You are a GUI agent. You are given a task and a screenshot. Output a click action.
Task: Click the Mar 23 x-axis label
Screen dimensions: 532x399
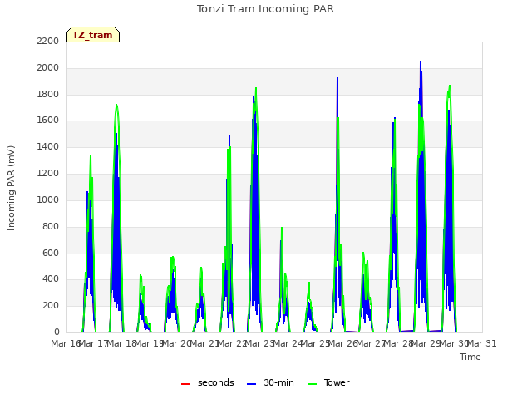tap(260, 343)
